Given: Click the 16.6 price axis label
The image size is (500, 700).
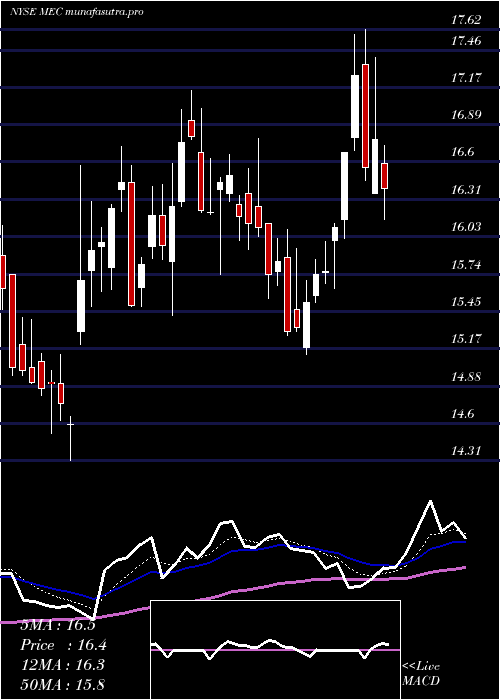Looking at the screenshot, I should (x=463, y=152).
